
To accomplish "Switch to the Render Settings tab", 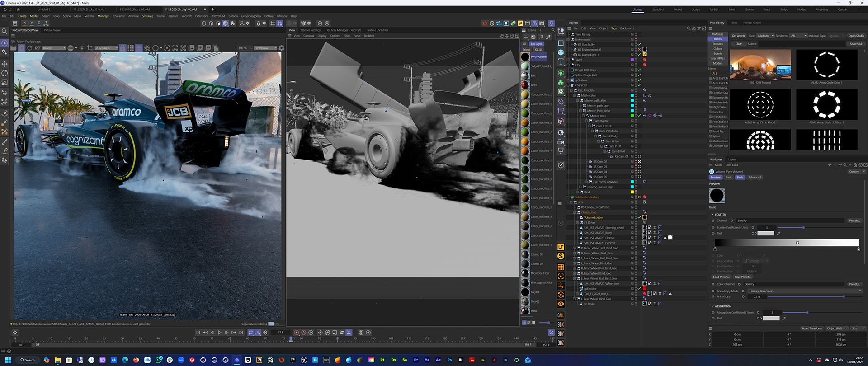I will coord(311,30).
